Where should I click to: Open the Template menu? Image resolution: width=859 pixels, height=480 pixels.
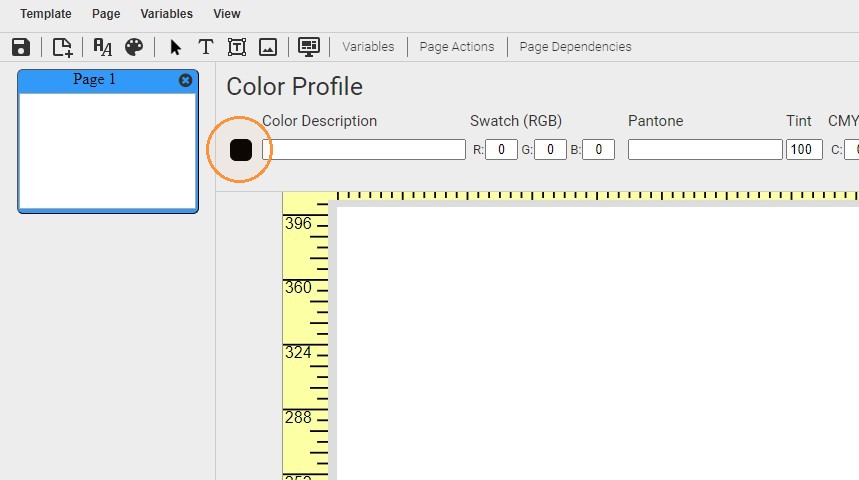click(45, 14)
